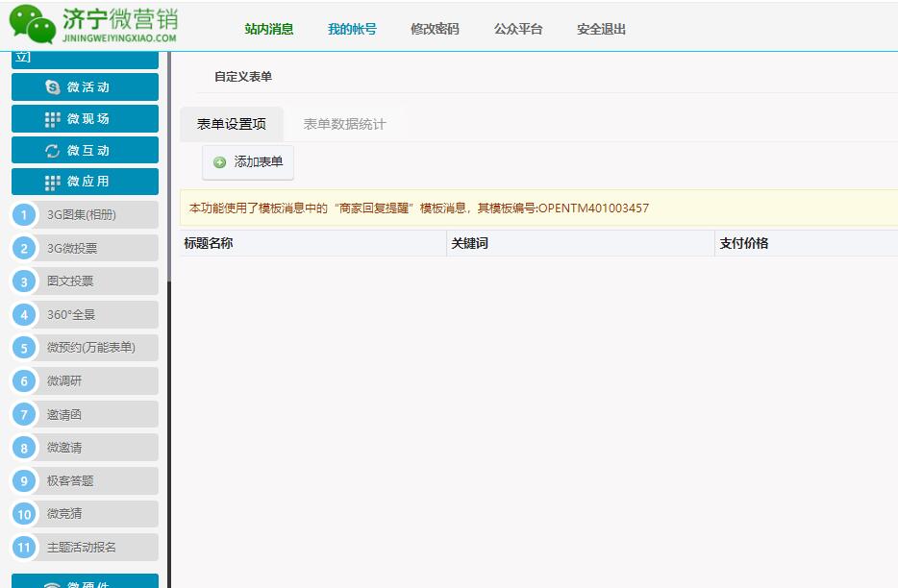Open 公众平台 in top navigation
The height and width of the screenshot is (588, 898).
click(x=518, y=29)
